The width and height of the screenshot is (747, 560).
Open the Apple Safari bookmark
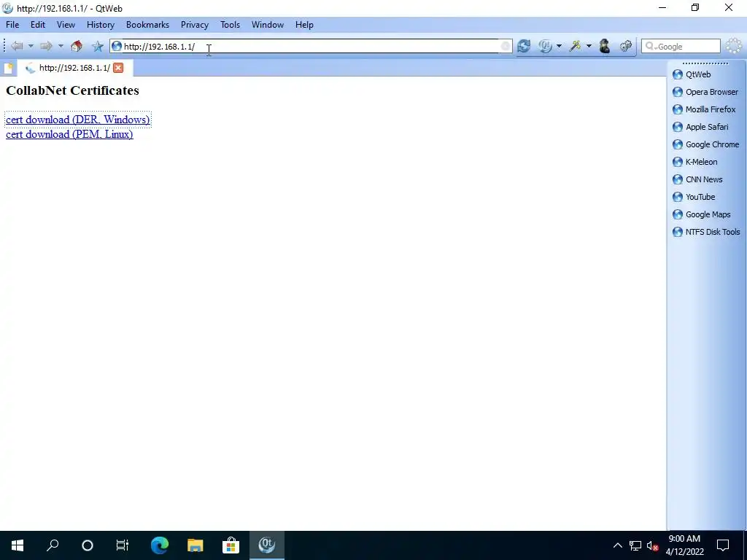[x=700, y=127]
